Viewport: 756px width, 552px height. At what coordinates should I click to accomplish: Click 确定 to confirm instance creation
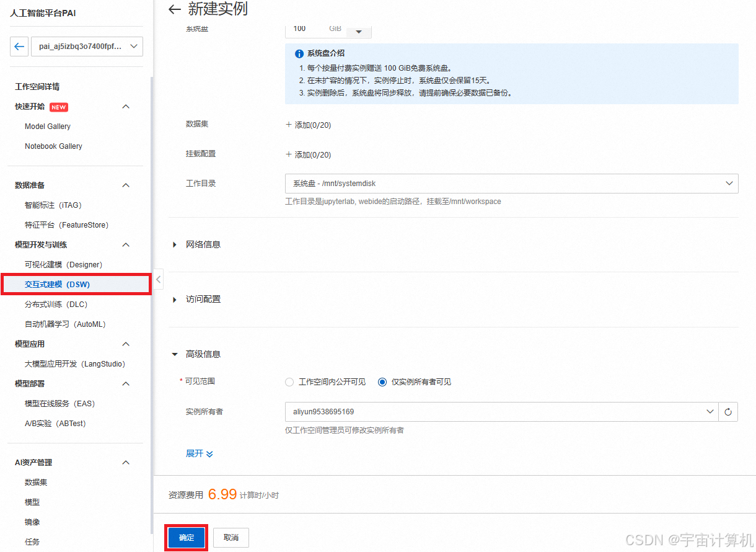[186, 537]
